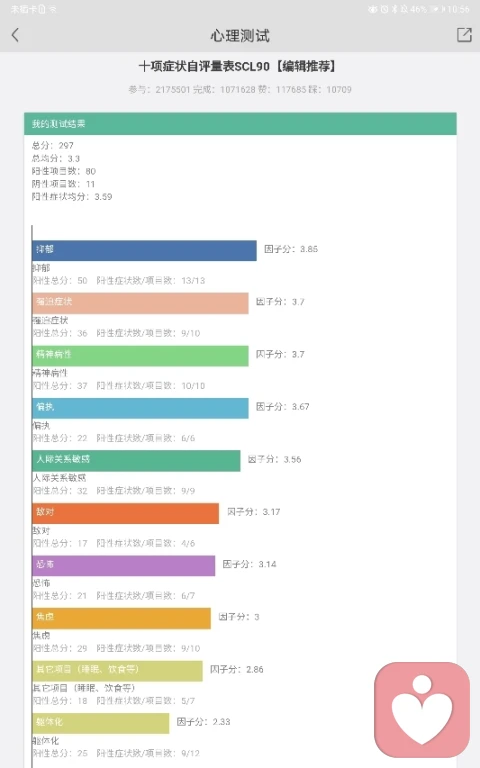
Task: Tap the 因子分 3.85 label
Action: click(291, 249)
